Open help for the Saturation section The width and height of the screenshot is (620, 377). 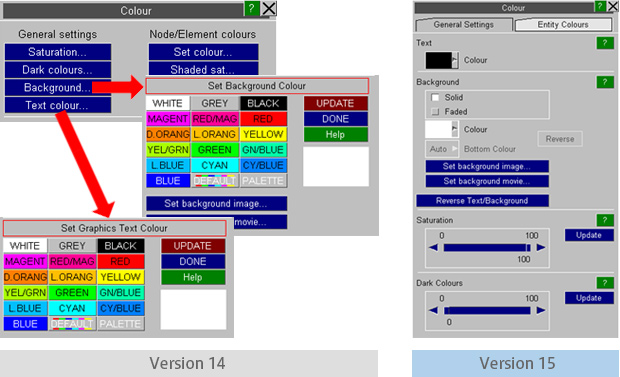pyautogui.click(x=605, y=220)
